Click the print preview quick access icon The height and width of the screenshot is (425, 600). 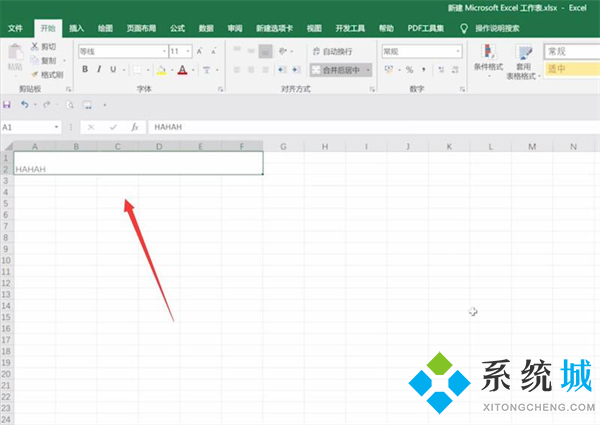(x=70, y=104)
